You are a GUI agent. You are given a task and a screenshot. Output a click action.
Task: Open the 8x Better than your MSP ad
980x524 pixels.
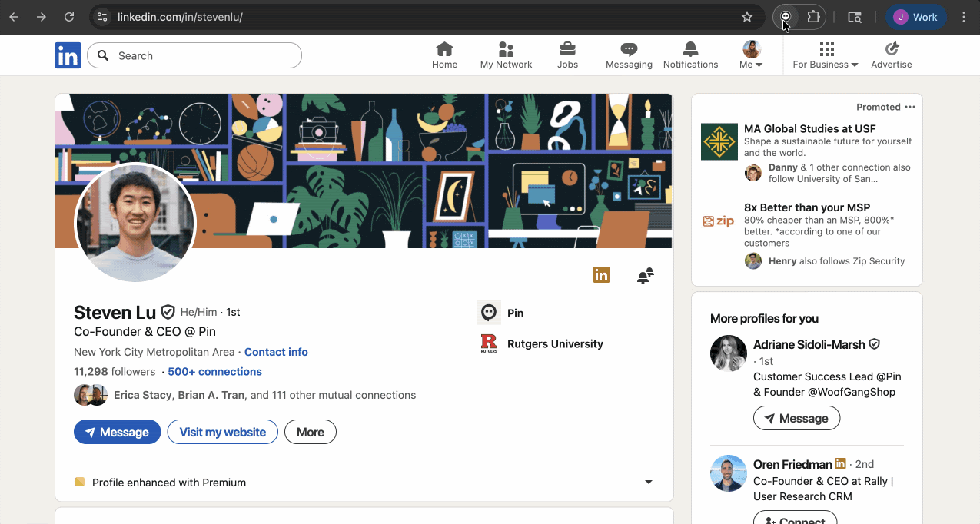pos(807,207)
